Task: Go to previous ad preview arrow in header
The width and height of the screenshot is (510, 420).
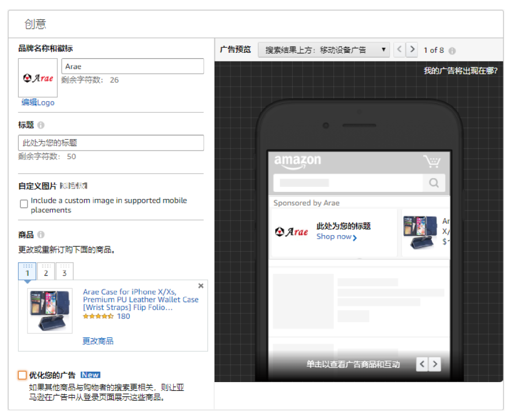Action: point(399,49)
